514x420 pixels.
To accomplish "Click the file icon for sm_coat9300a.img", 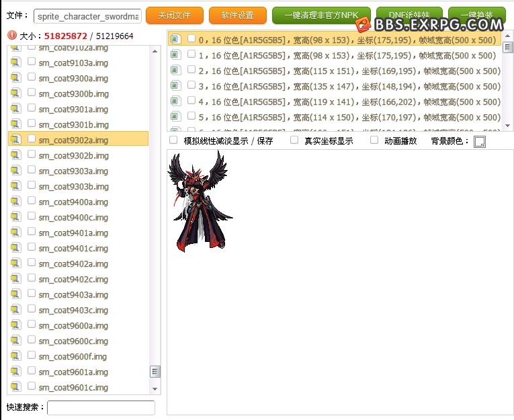I will point(15,78).
